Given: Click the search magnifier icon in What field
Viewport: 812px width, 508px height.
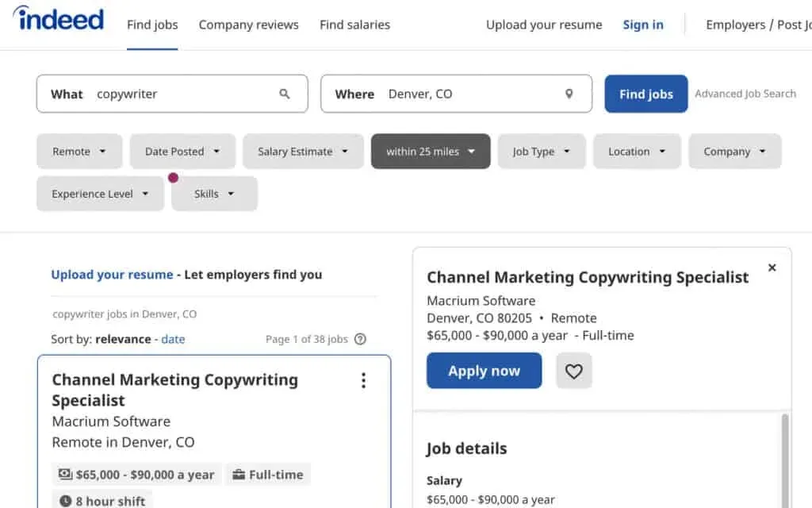Looking at the screenshot, I should tap(285, 94).
